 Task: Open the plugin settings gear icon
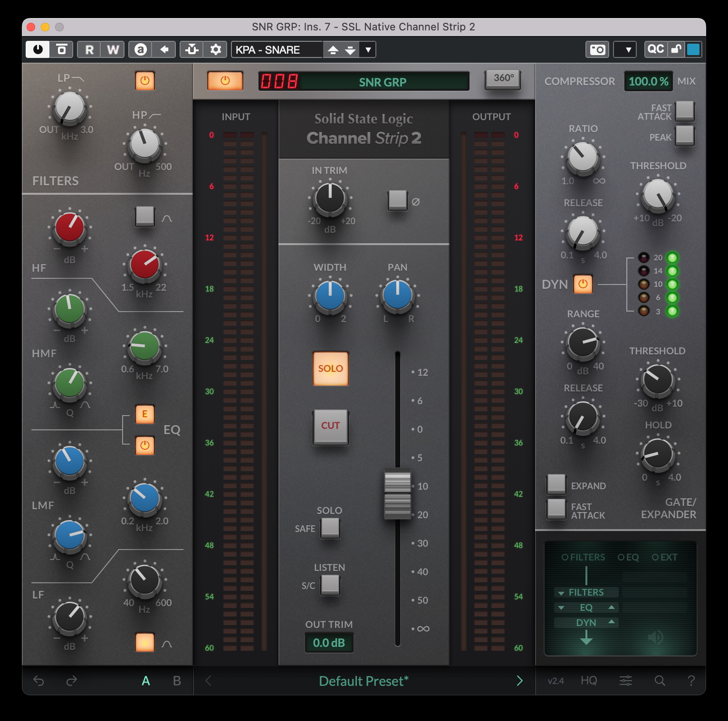215,49
